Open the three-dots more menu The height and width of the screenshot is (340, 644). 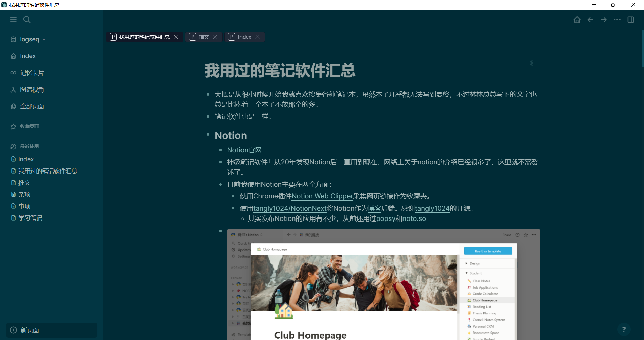click(617, 20)
